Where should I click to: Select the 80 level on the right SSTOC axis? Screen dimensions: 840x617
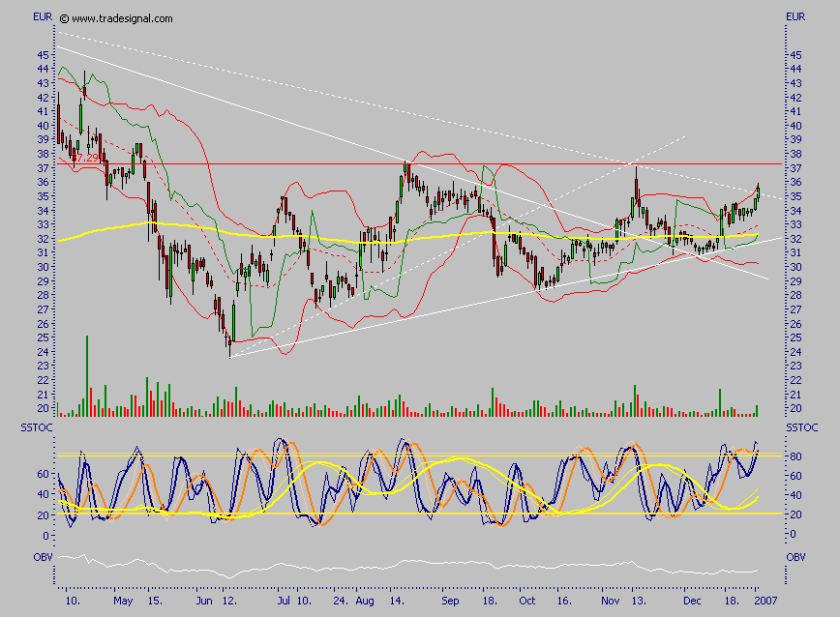point(795,456)
